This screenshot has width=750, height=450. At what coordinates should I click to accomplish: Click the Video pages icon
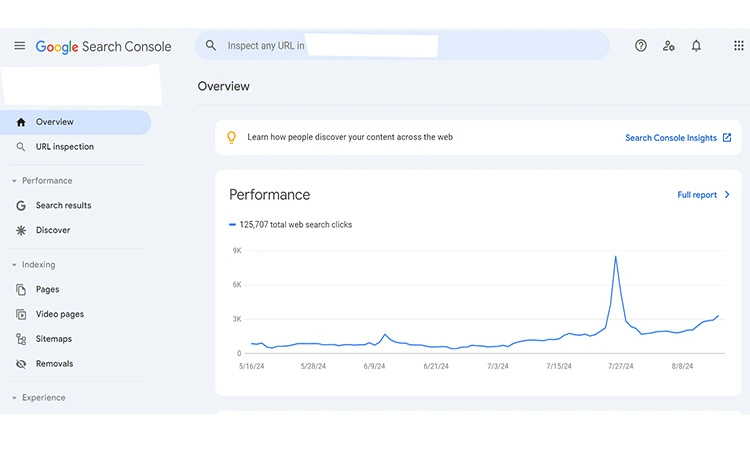coord(21,314)
